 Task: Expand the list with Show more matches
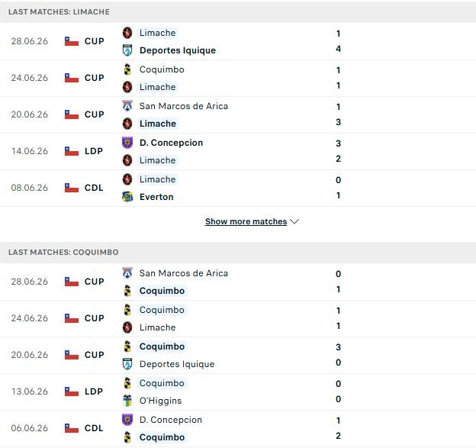coord(246,221)
